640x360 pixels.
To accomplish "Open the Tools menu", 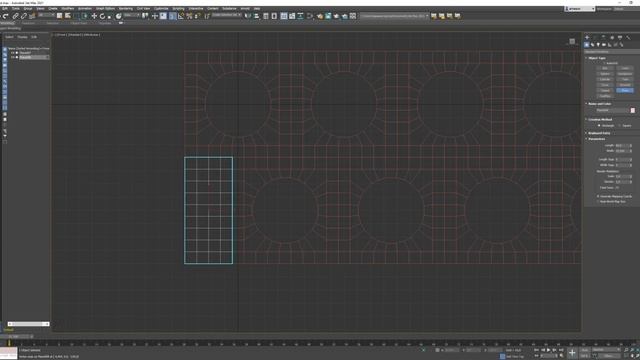I will 16,8.
